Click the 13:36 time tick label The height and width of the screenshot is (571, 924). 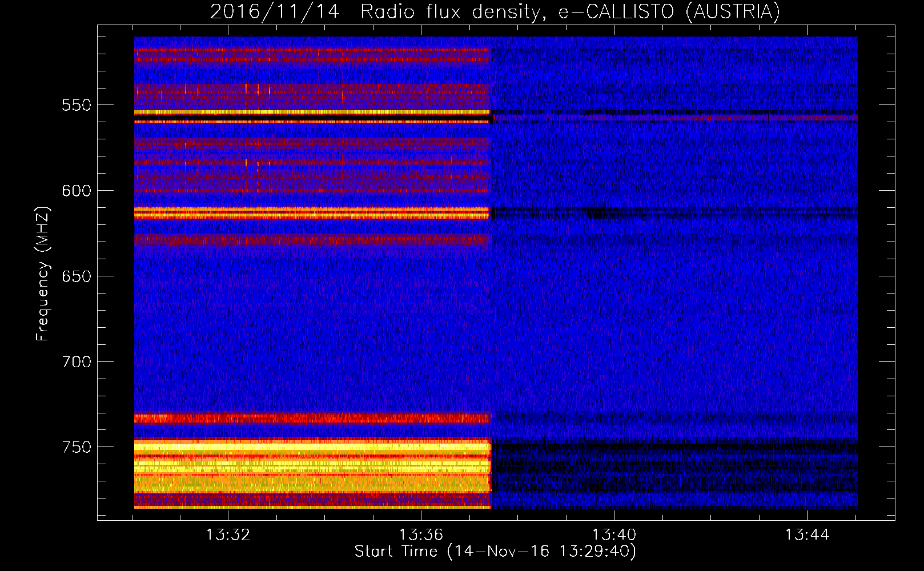[x=421, y=535]
